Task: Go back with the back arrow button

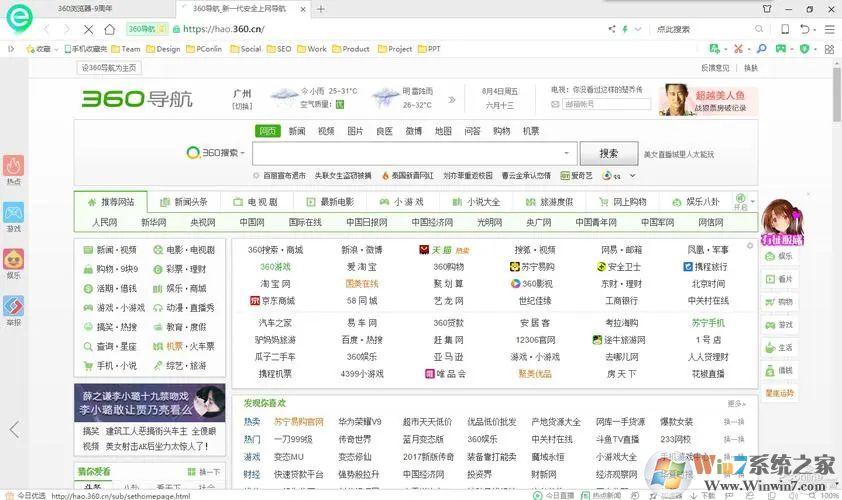Action: tap(47, 29)
